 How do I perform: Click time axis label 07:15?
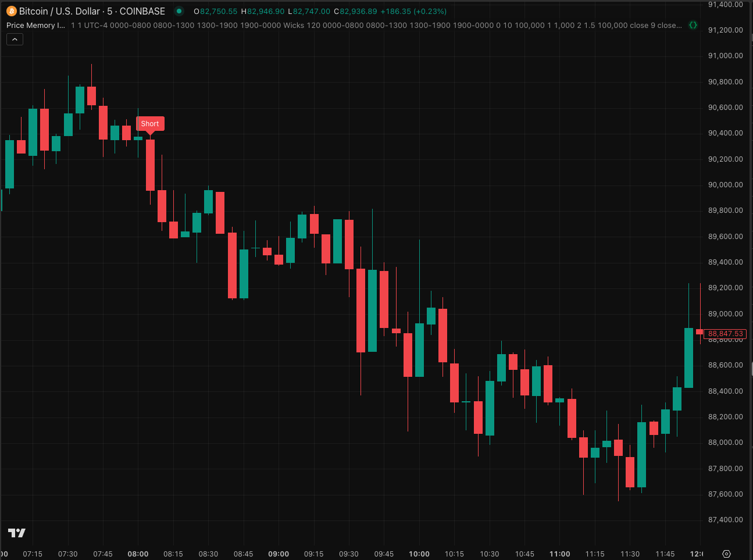tap(33, 554)
